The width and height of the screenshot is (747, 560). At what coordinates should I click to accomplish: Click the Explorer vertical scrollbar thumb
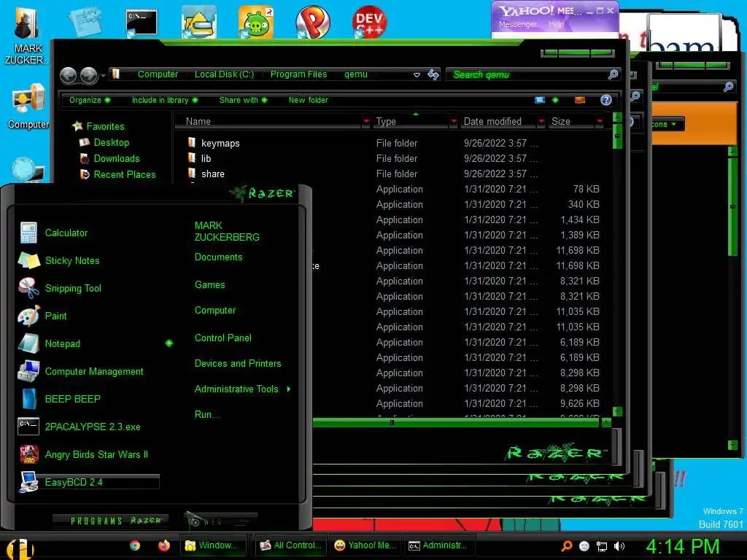[x=617, y=136]
